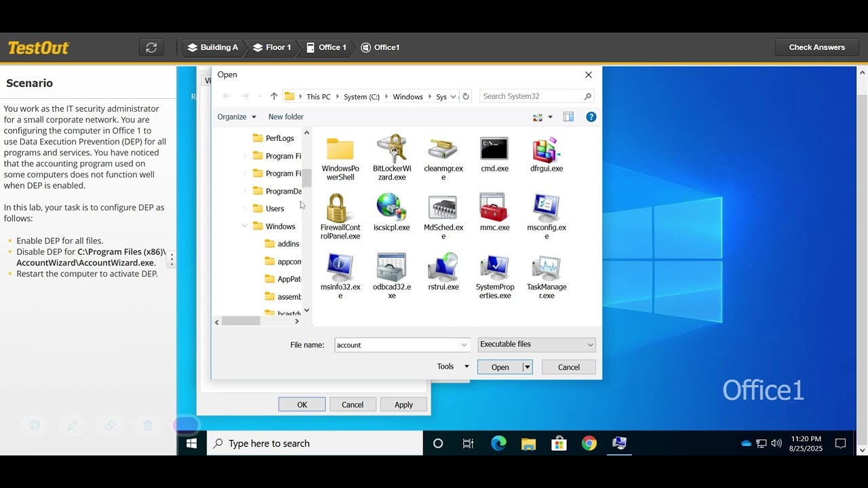Click OK in the background dialog
The image size is (868, 488).
click(x=302, y=405)
